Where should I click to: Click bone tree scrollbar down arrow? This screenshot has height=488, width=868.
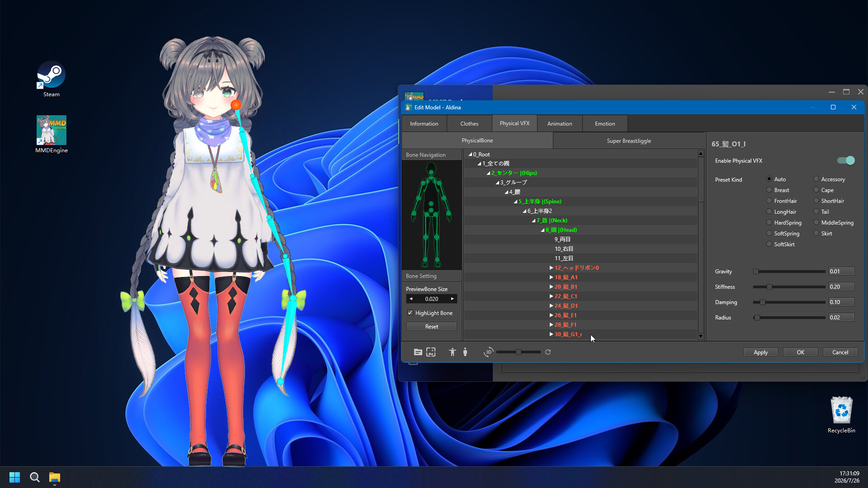coord(701,336)
